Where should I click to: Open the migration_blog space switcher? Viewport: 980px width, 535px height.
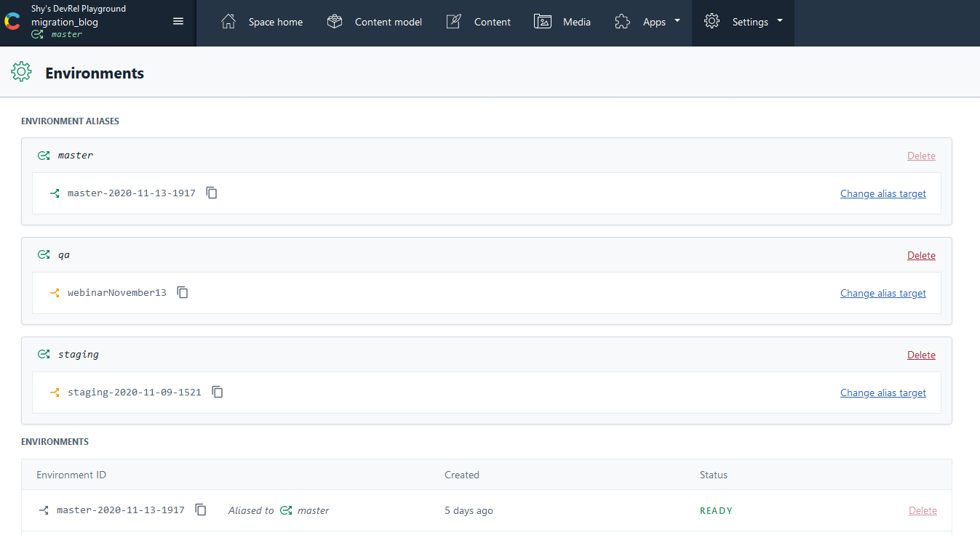65,22
